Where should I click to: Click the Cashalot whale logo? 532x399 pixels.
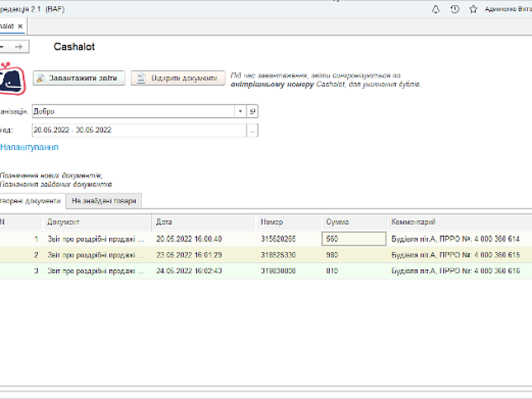[12, 78]
